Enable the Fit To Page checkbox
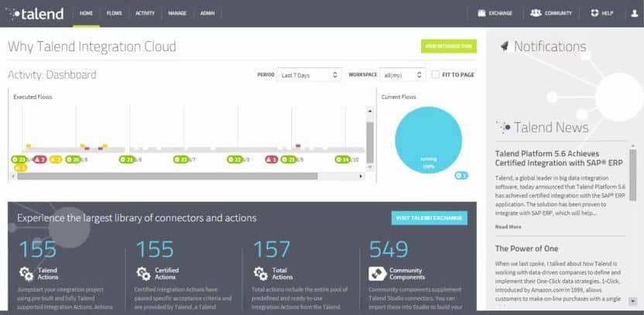This screenshot has width=644, height=315. pyautogui.click(x=436, y=75)
